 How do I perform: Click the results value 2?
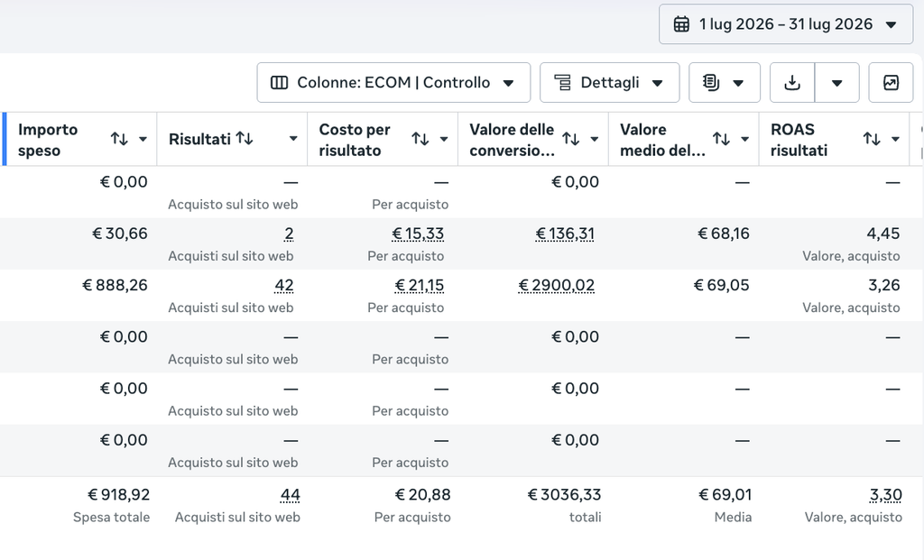tap(289, 234)
